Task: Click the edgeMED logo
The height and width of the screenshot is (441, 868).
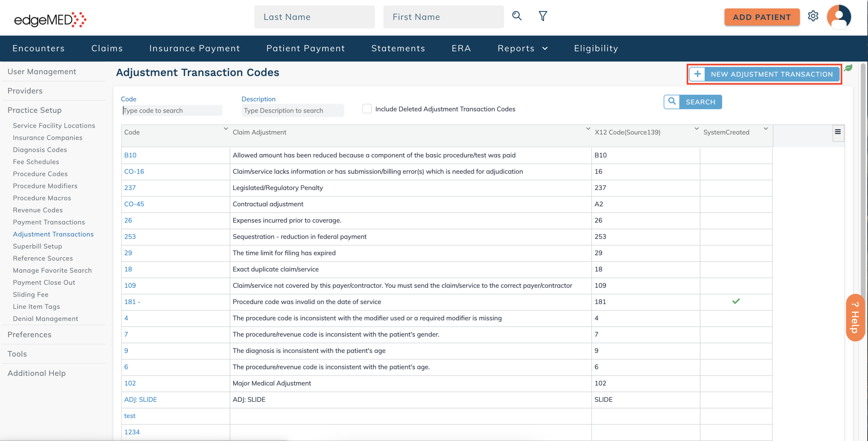Action: [x=50, y=19]
